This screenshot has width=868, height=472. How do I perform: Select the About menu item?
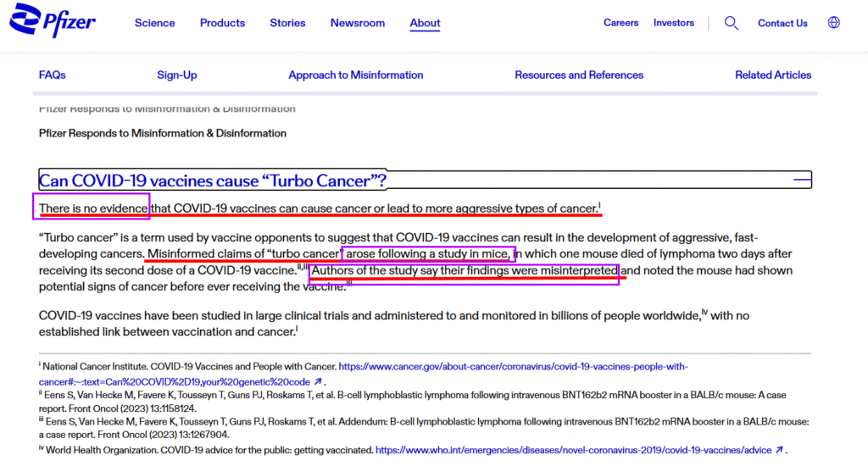[x=425, y=23]
